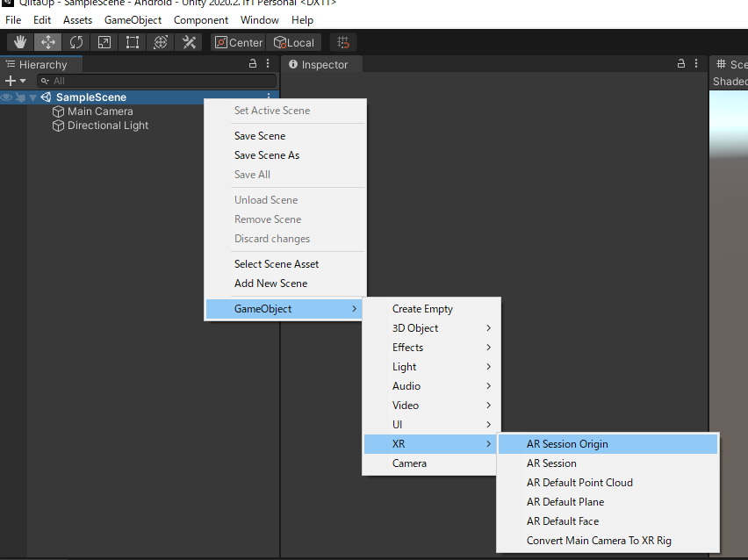
Task: Lock the Inspector panel
Action: 681,63
